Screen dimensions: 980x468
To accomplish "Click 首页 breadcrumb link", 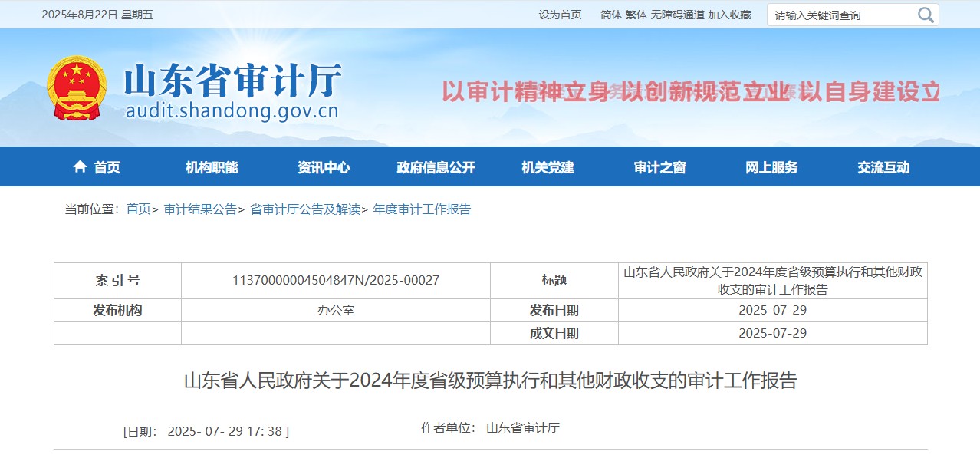I will 139,209.
